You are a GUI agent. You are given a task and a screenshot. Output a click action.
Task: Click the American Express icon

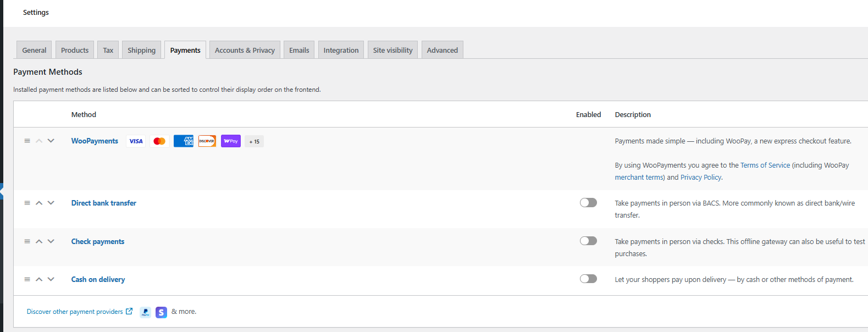184,141
